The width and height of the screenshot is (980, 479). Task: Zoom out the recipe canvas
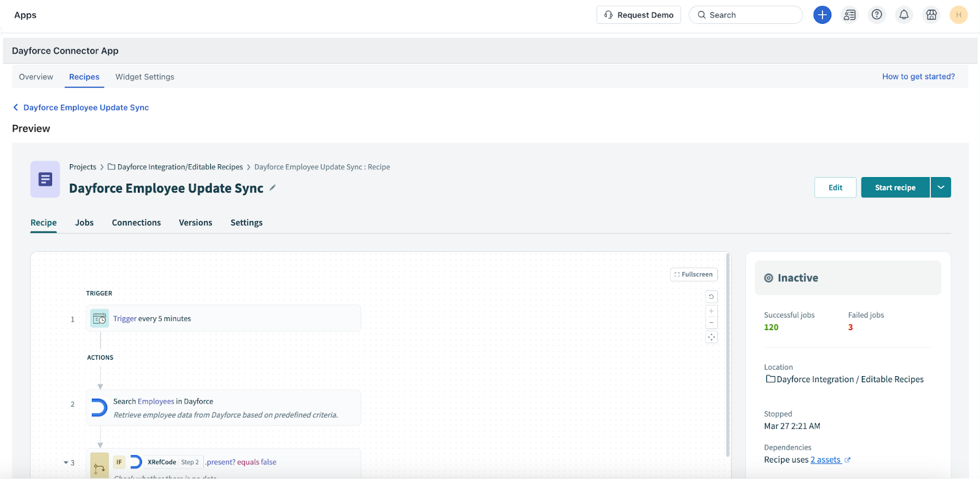(711, 323)
